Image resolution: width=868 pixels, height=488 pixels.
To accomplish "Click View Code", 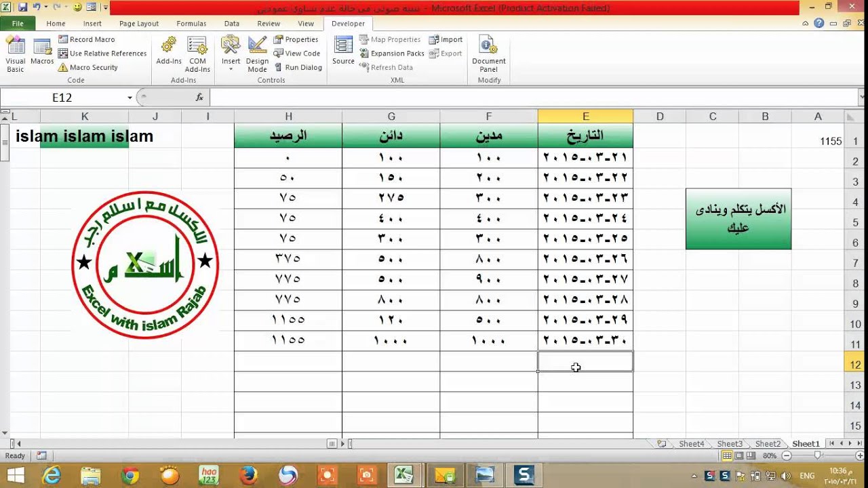I will coord(297,54).
